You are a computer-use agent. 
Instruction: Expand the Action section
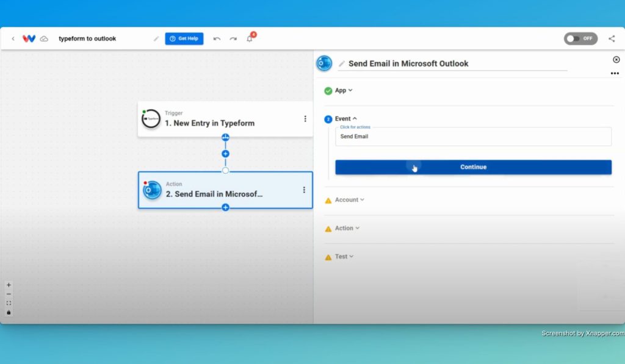coord(347,228)
